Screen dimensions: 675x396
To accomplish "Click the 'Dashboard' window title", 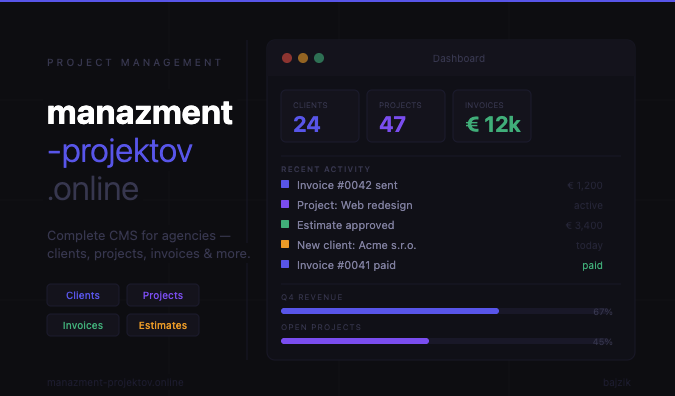I will [459, 59].
